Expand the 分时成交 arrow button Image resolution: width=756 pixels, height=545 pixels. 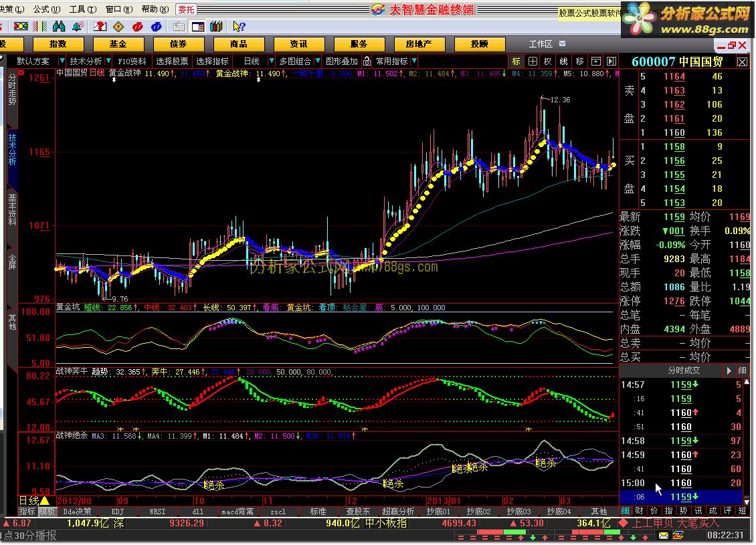(x=729, y=370)
